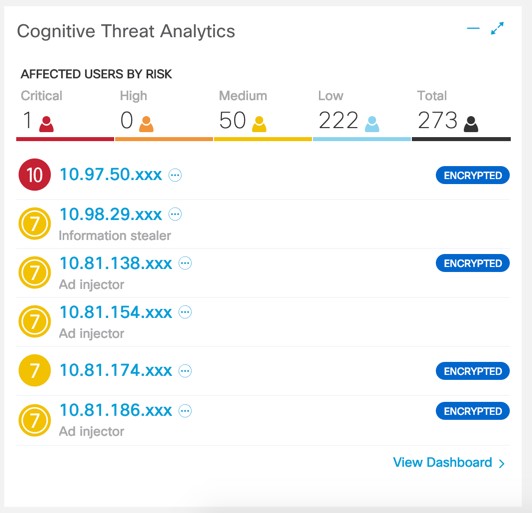Open options menu beside 10.98.29.xxx

click(175, 214)
